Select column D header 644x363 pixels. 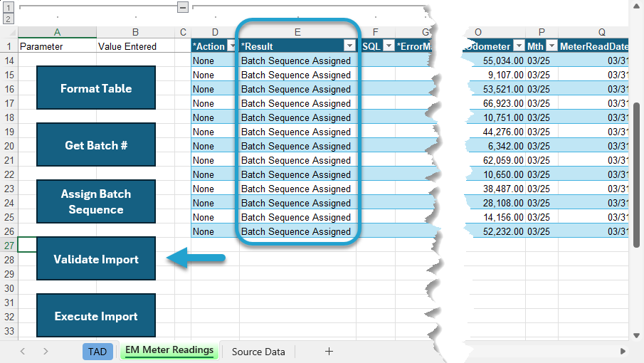pos(215,32)
